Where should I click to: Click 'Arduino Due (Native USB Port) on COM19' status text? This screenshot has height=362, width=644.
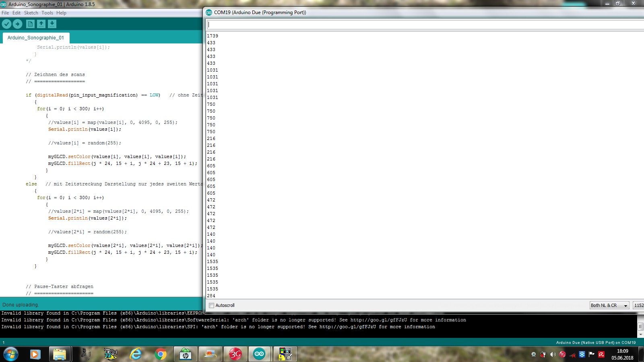point(596,343)
